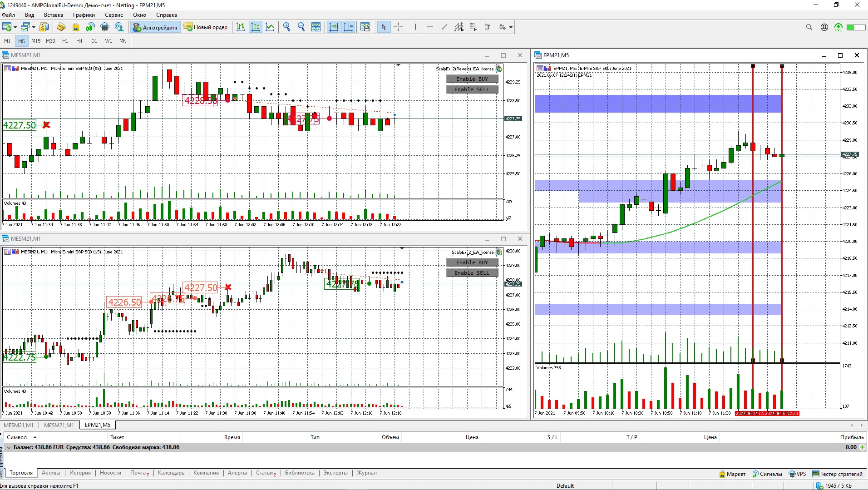The width and height of the screenshot is (868, 490).
Task: Toggle chart shift from right border
Action: (348, 27)
